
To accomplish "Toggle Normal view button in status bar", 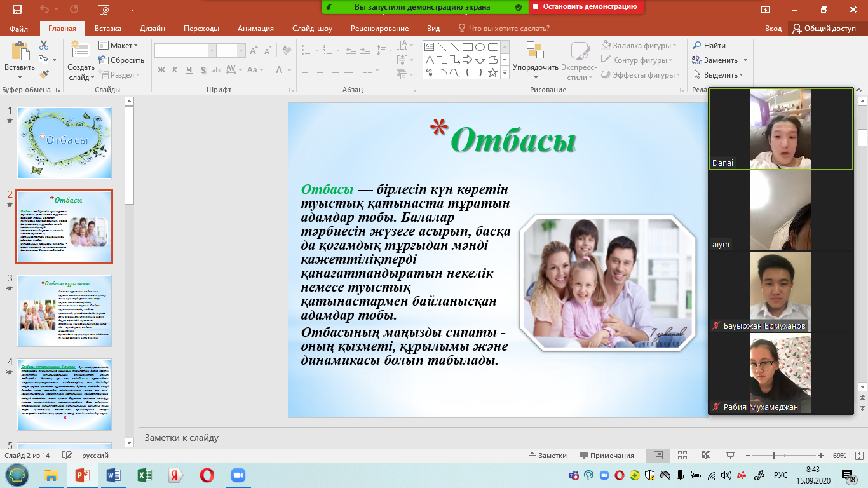I will coord(658,456).
